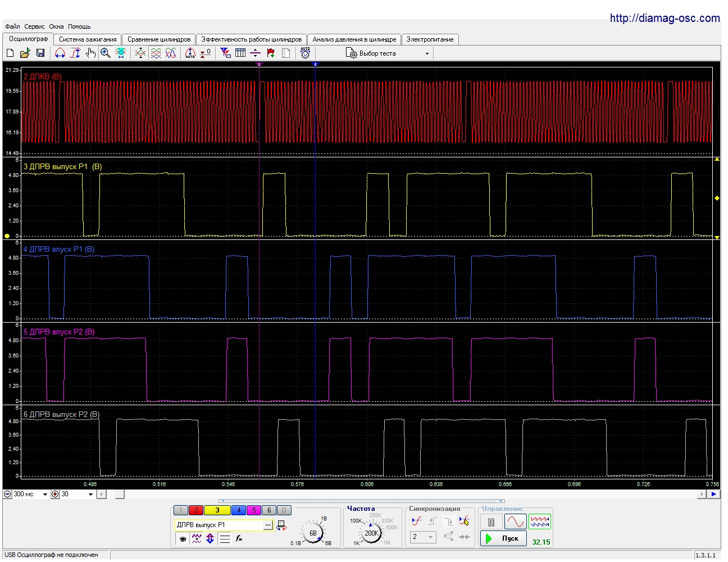This screenshot has width=728, height=562.
Task: Toggle the D digital channel button
Action: coord(284,510)
